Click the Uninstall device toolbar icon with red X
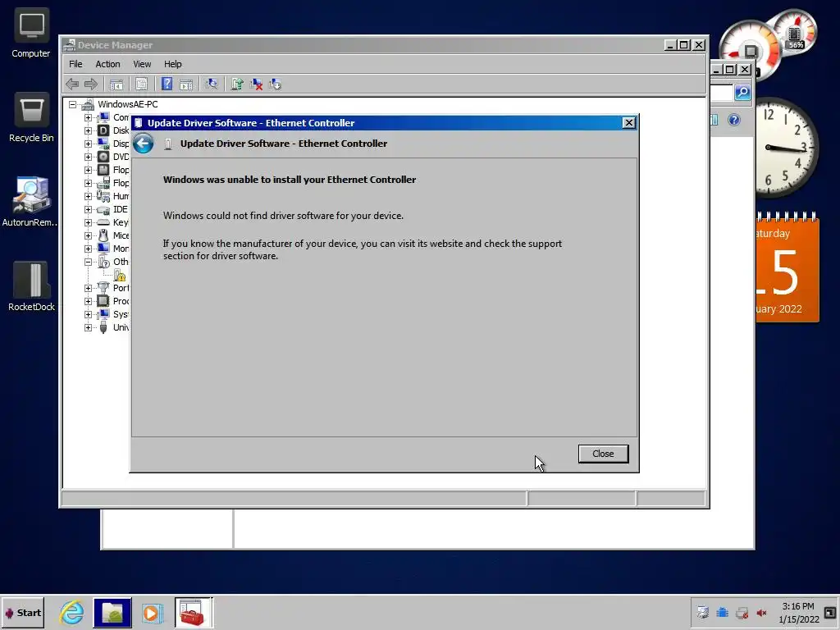This screenshot has height=630, width=840. pos(257,84)
